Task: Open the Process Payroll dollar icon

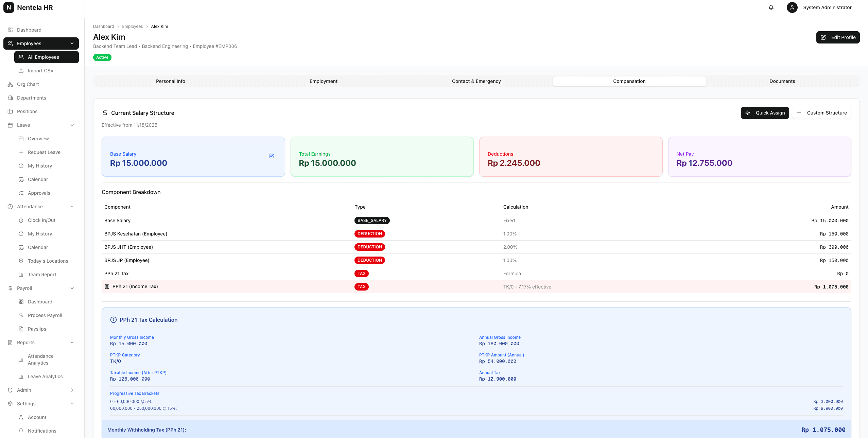Action: point(21,315)
